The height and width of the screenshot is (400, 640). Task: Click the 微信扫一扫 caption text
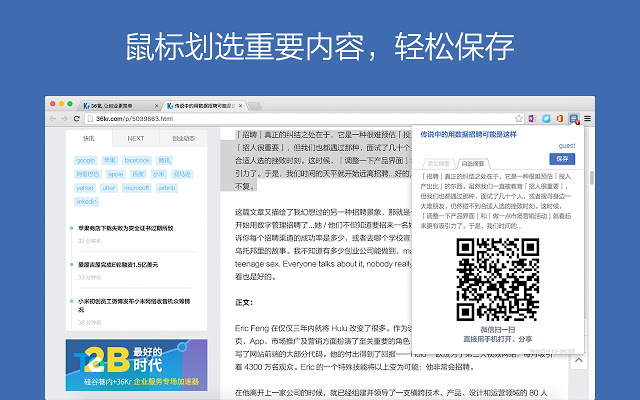tap(498, 330)
